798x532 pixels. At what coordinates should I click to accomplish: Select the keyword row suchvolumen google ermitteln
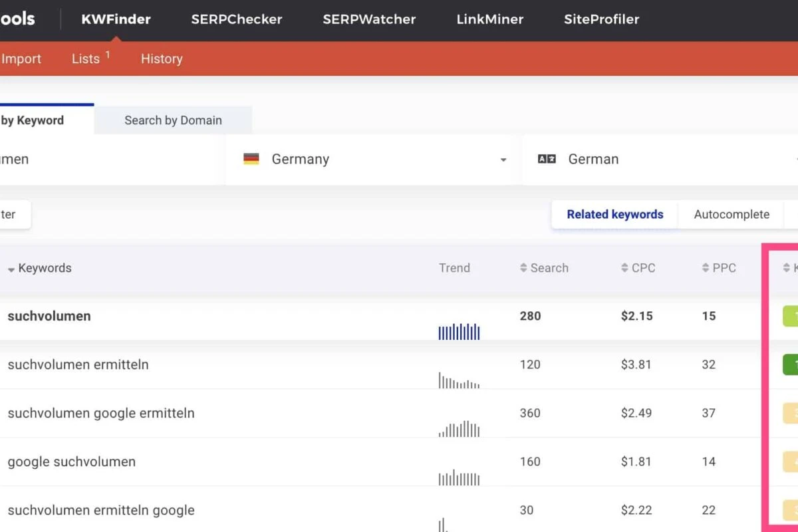100,413
